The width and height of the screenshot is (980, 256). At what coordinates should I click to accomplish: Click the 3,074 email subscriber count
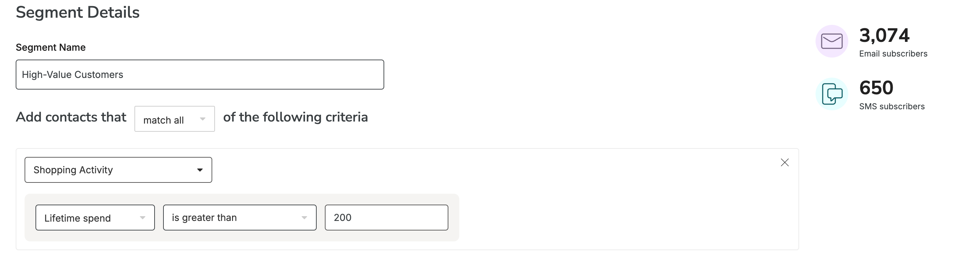pyautogui.click(x=884, y=35)
